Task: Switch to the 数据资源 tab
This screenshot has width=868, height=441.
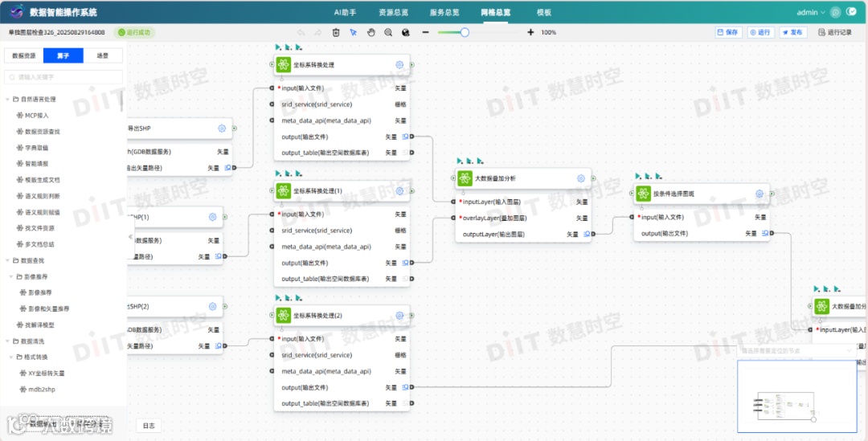Action: (x=24, y=55)
